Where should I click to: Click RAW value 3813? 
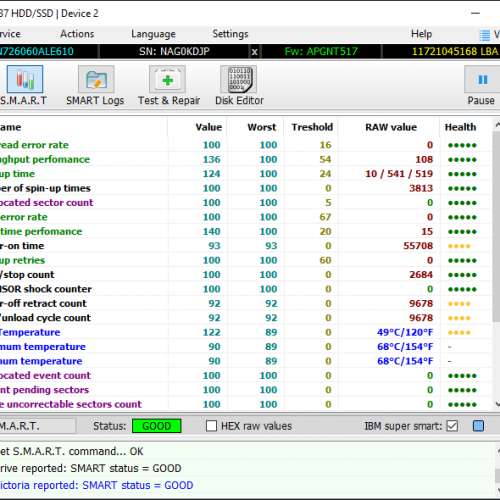(x=421, y=188)
